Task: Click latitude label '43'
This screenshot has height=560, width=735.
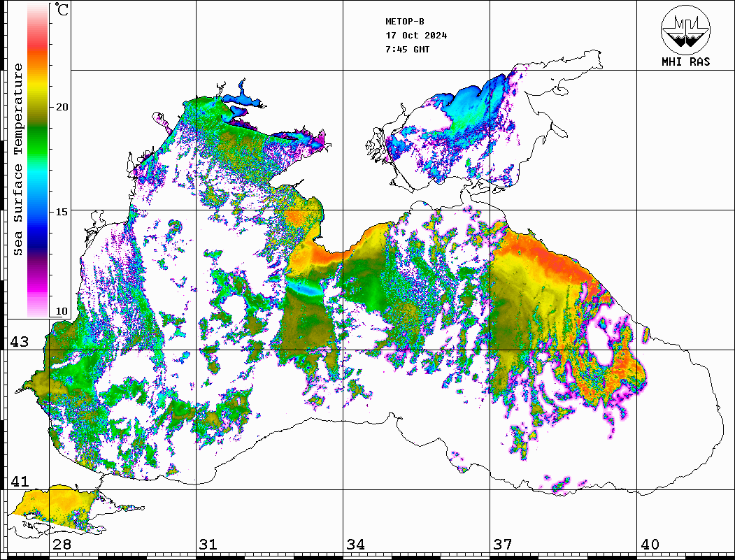Action: click(x=20, y=342)
